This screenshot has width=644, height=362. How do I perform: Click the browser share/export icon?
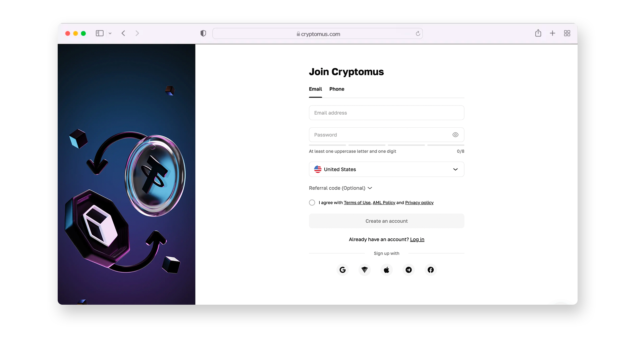pos(538,33)
